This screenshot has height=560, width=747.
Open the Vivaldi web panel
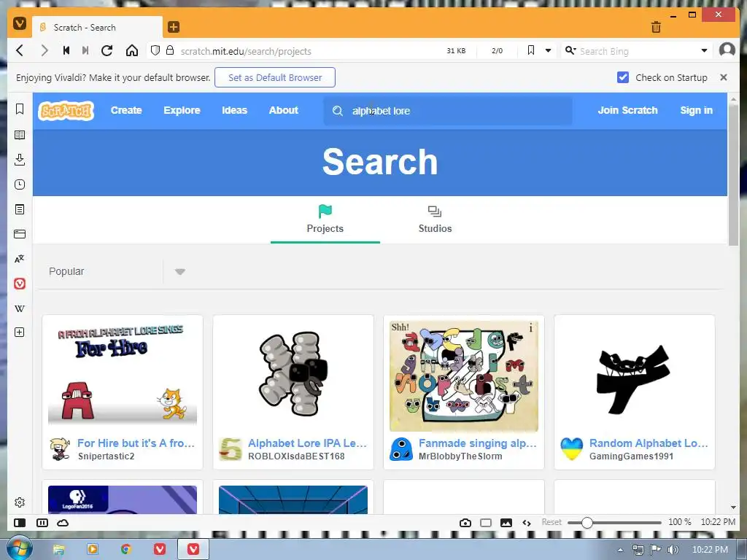pos(20,284)
